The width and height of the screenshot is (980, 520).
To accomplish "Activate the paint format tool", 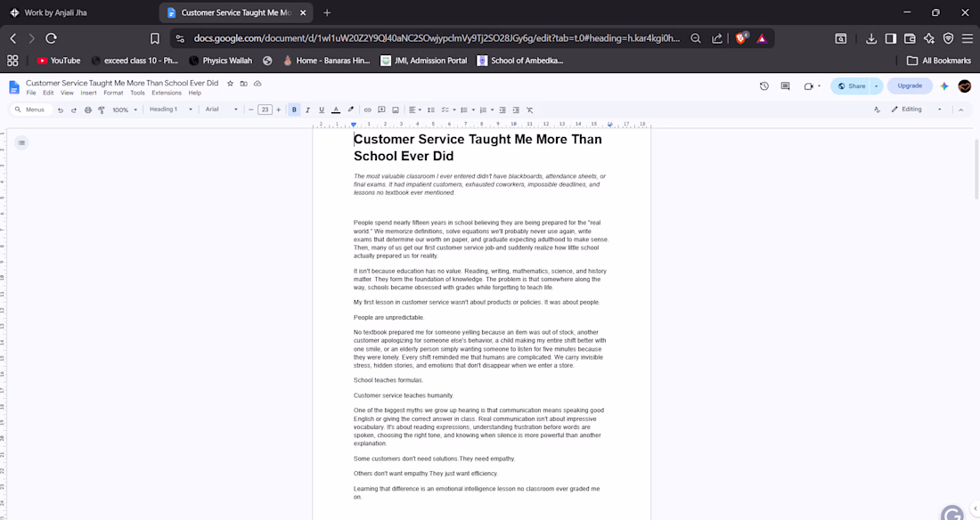I will [102, 110].
